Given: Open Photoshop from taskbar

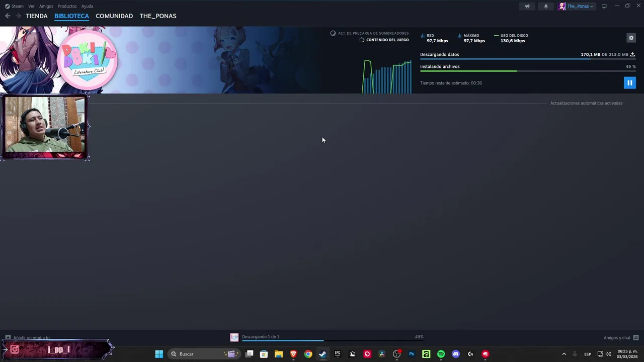Looking at the screenshot, I should tap(412, 354).
